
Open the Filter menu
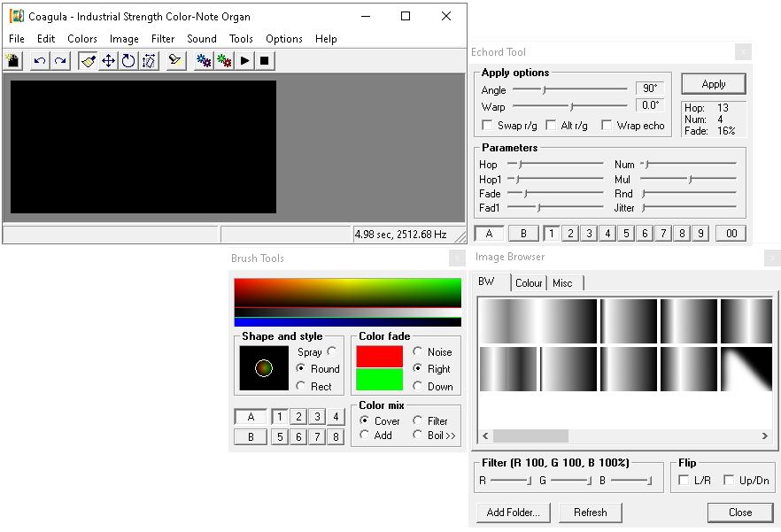[163, 39]
